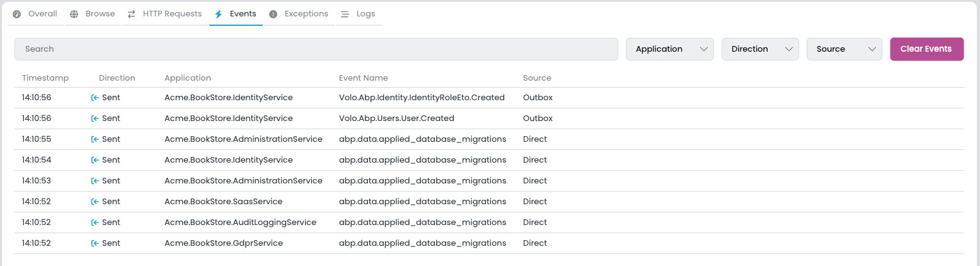980x266 pixels.
Task: Open the Exceptions tab
Action: [x=306, y=14]
